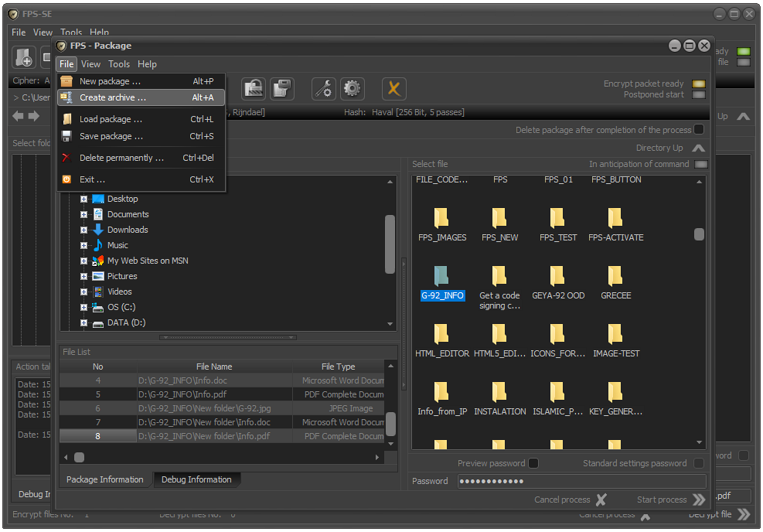Check Delete package after completion of process

[699, 130]
